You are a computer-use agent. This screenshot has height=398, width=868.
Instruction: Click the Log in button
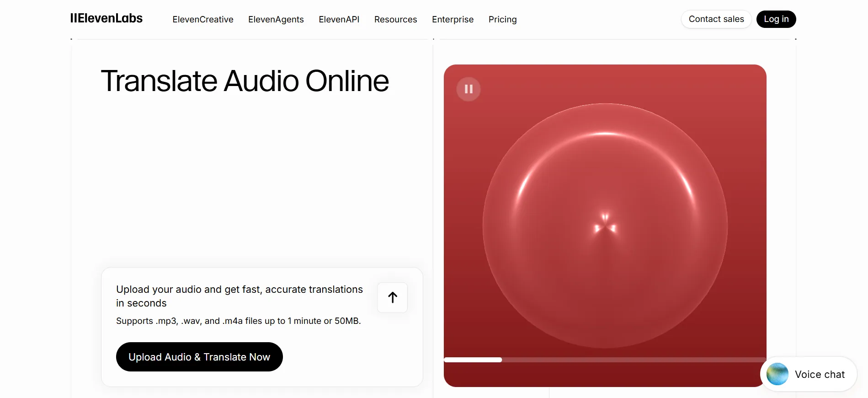(x=776, y=19)
